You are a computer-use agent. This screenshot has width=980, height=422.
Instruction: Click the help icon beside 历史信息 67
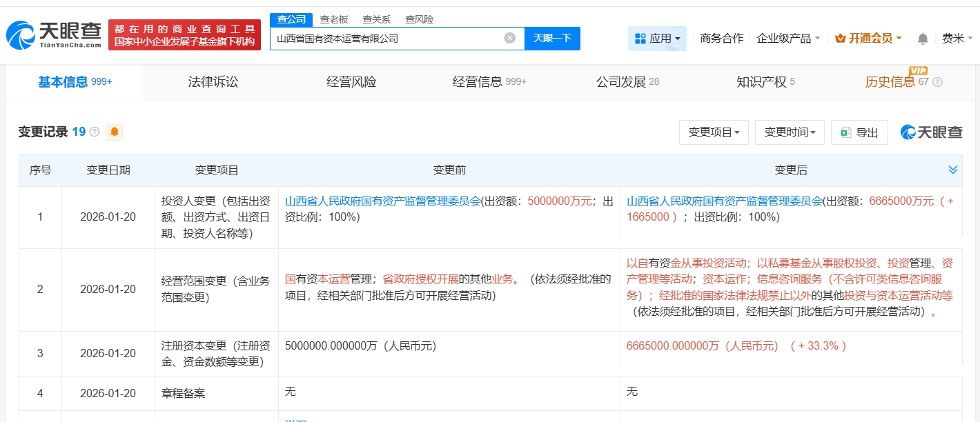coord(937,82)
